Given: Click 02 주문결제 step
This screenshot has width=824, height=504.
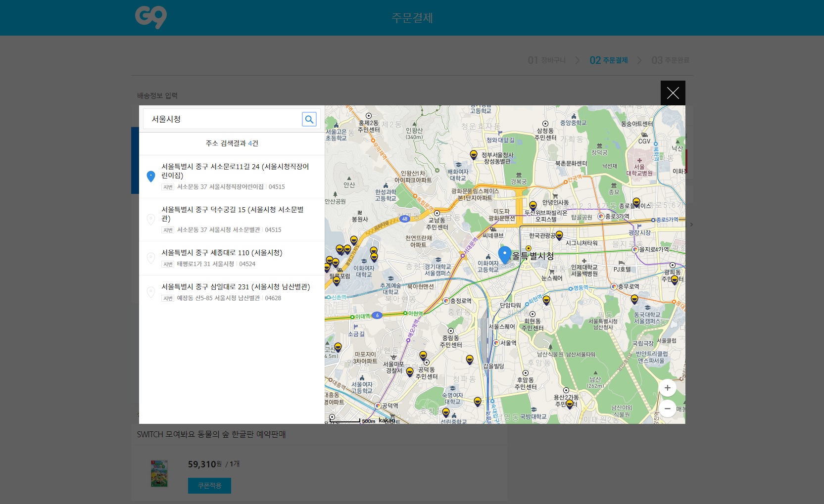Looking at the screenshot, I should 609,60.
